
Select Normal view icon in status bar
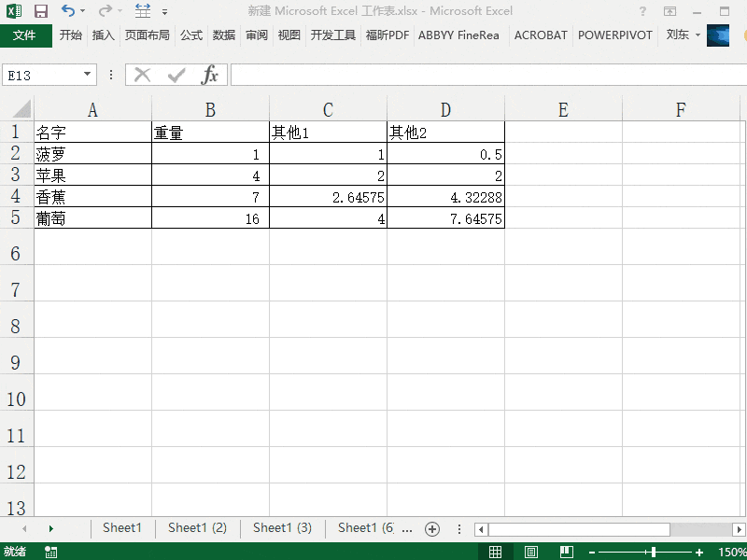pyautogui.click(x=496, y=551)
